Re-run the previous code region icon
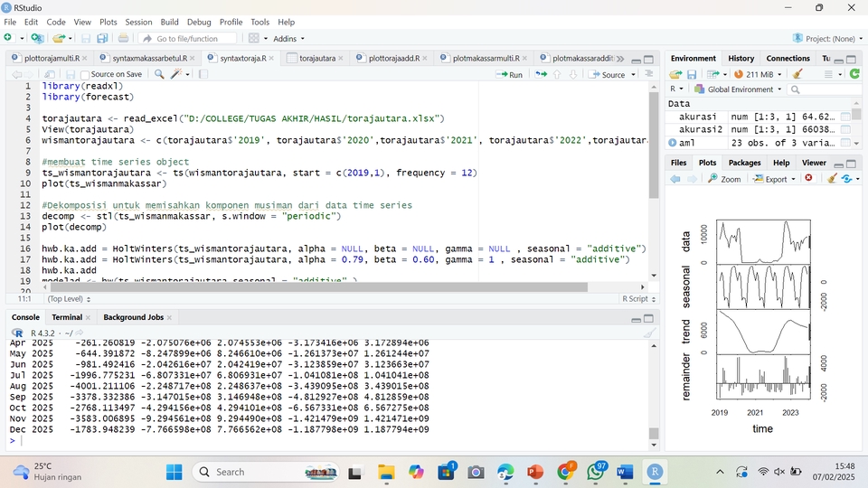 click(x=541, y=75)
